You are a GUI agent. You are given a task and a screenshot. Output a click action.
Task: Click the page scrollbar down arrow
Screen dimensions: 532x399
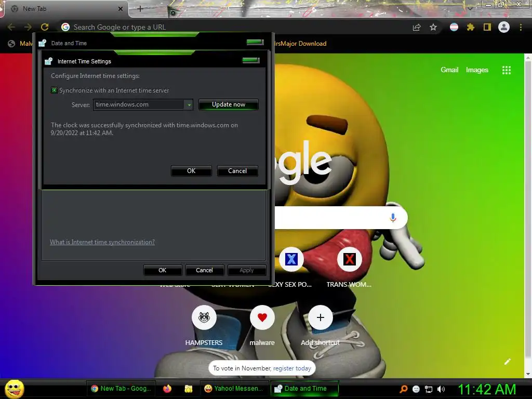[x=528, y=374]
